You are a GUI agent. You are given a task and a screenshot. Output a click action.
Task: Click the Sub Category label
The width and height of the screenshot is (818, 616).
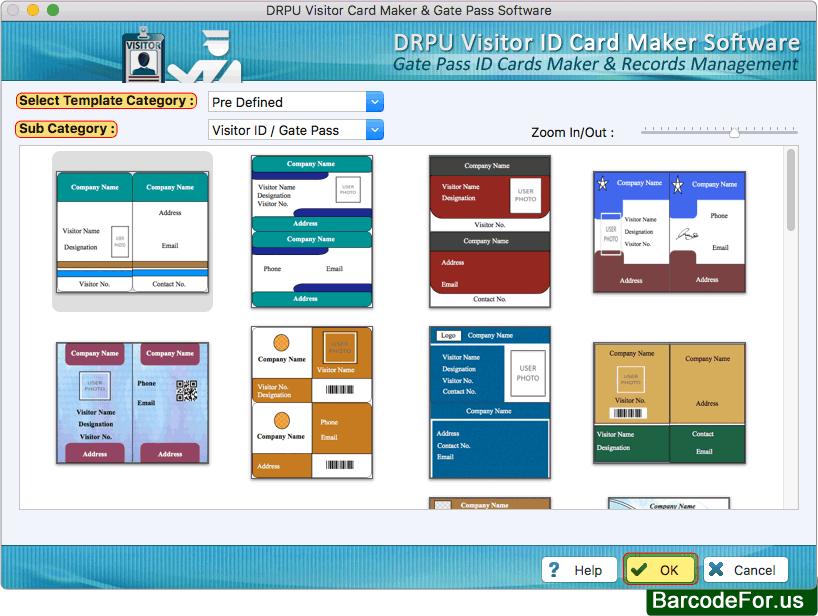(66, 129)
